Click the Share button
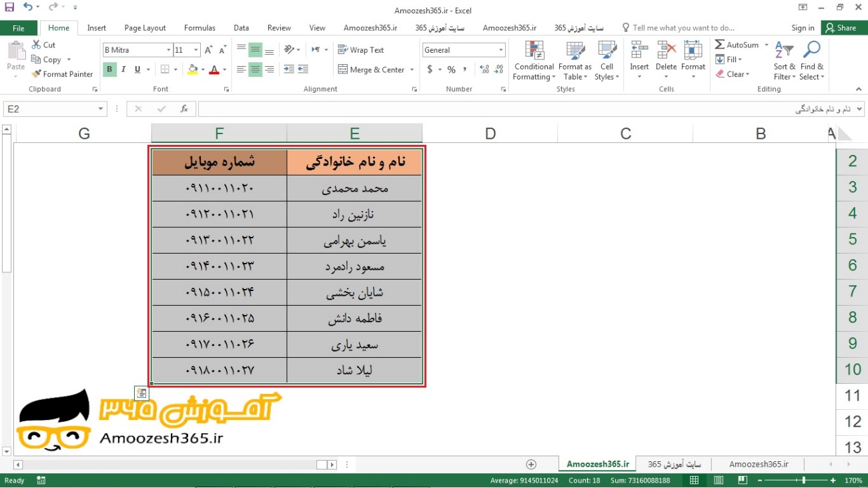868x488 pixels. coord(841,28)
